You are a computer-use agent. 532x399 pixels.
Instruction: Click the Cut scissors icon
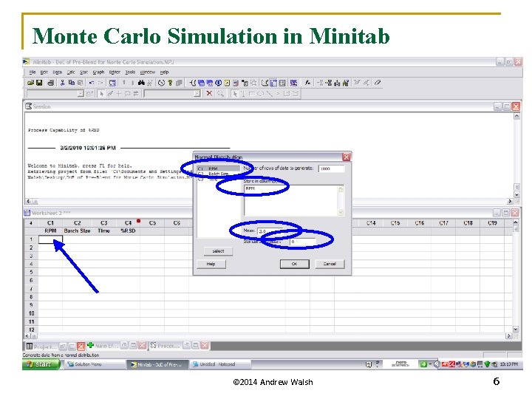pos(62,83)
